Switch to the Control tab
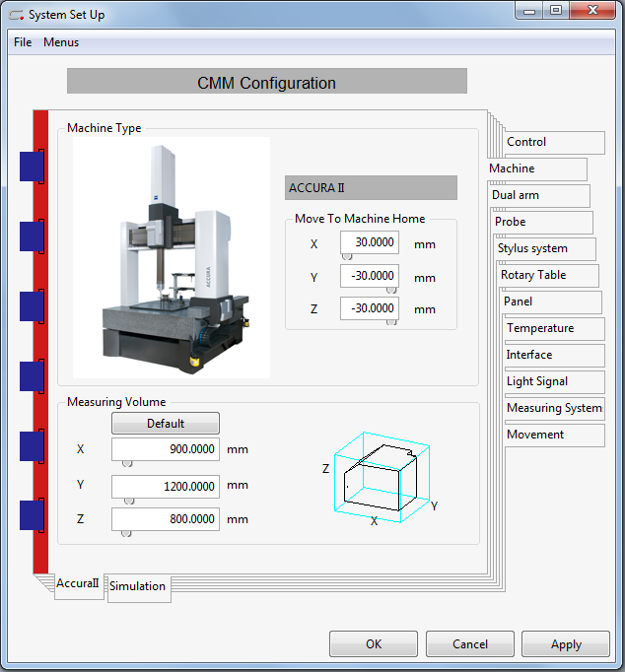Image resolution: width=625 pixels, height=672 pixels. [554, 142]
